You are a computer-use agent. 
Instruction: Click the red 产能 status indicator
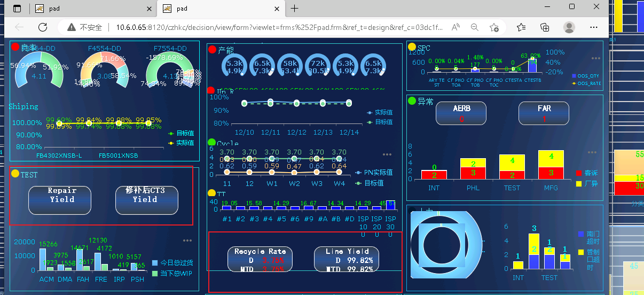212,50
